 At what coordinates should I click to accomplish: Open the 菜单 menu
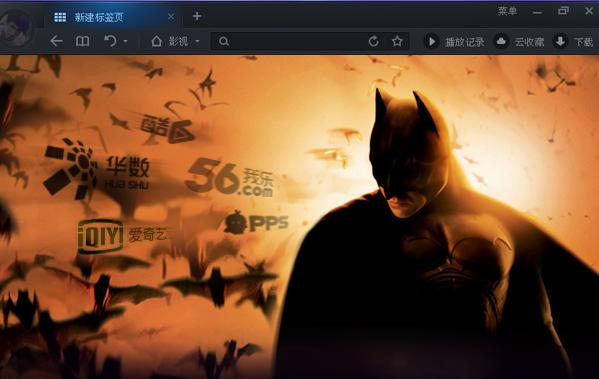[x=507, y=11]
